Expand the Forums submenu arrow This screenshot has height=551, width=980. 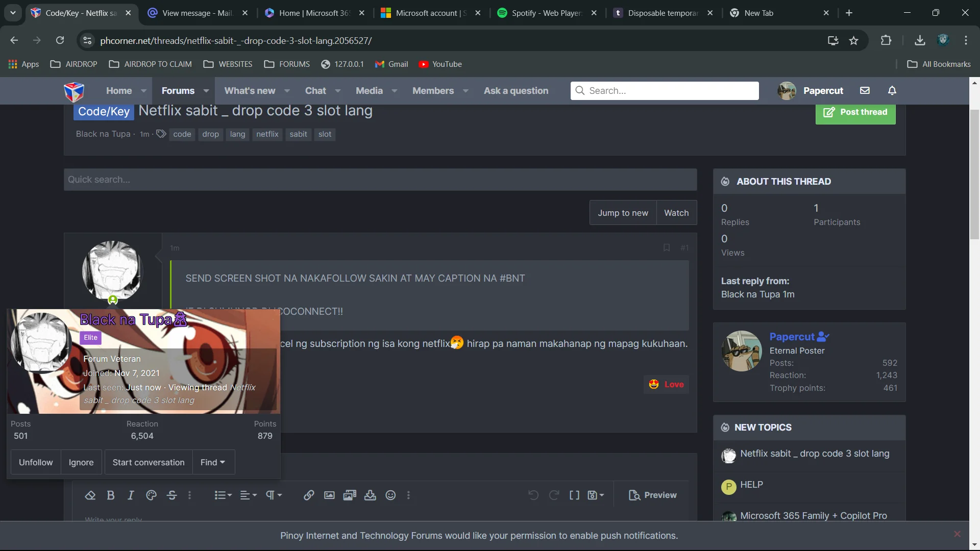tap(206, 91)
